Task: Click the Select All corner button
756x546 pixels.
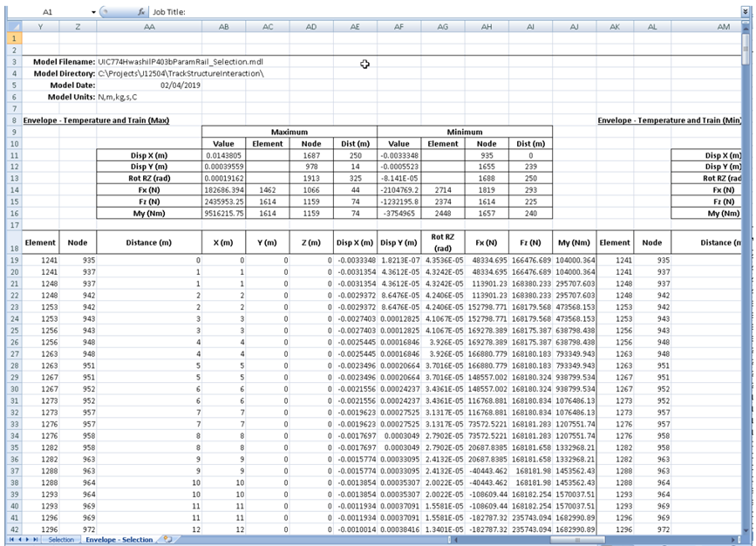Action: 12,28
